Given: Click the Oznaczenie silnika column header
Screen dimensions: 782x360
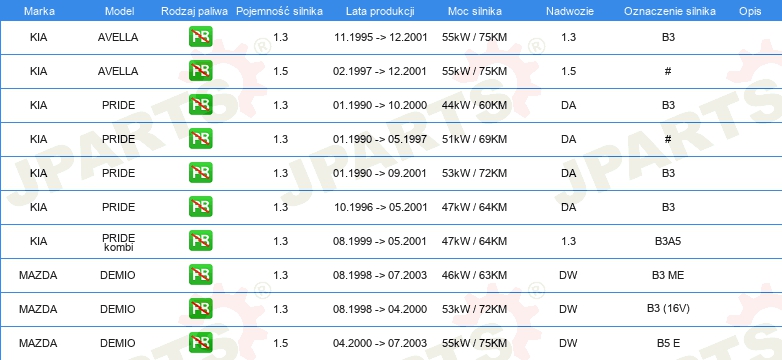Looking at the screenshot, I should (x=670, y=11).
